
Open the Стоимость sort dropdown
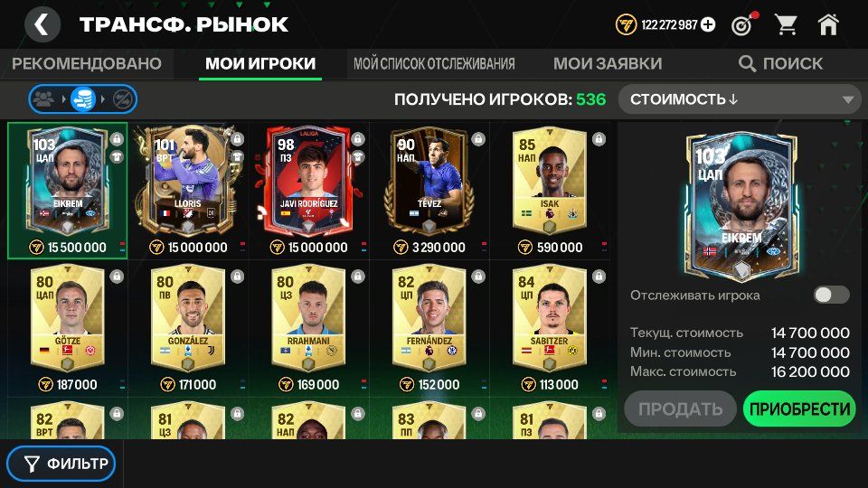pos(740,99)
